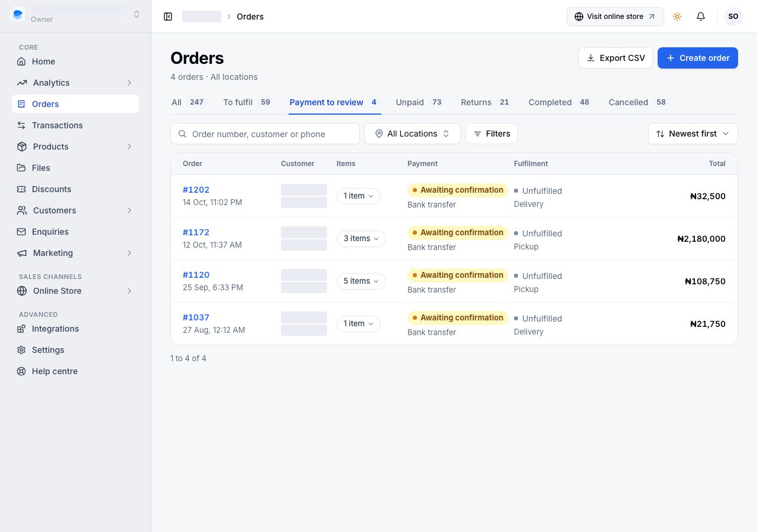Open the Newest first sort dropdown

693,134
